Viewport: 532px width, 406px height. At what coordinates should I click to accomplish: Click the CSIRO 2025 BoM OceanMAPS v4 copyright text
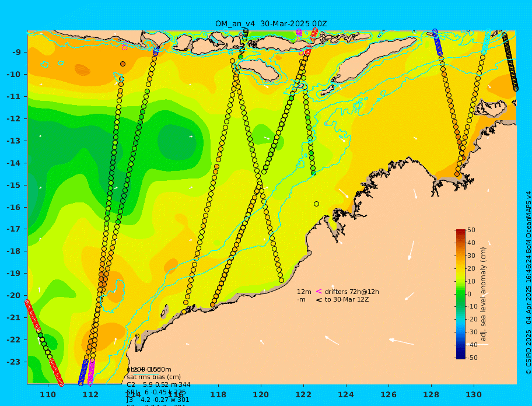528,283
